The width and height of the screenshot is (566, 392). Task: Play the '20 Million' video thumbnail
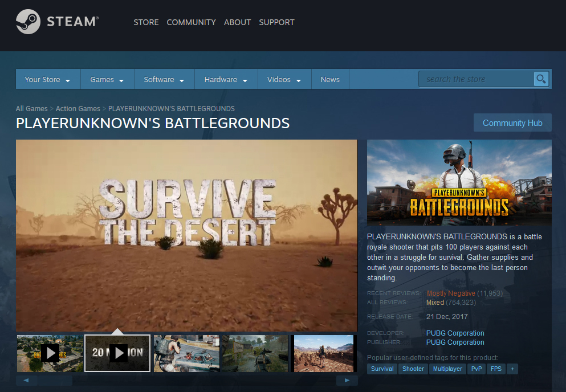117,353
